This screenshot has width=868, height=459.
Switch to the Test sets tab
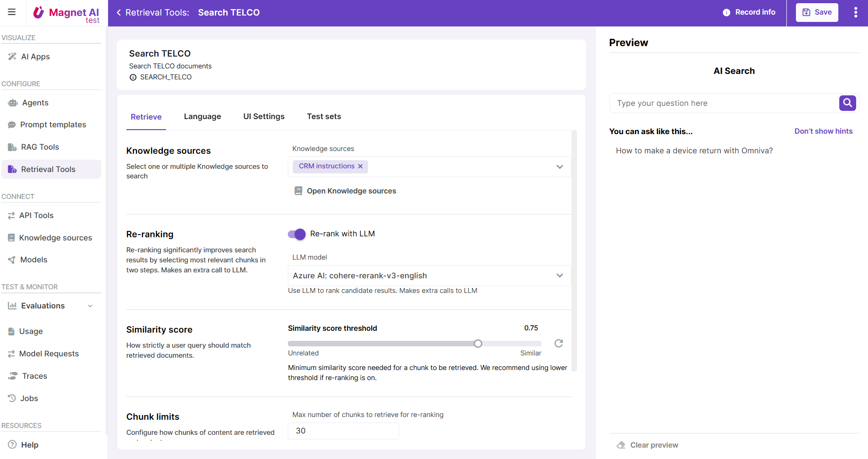point(324,117)
